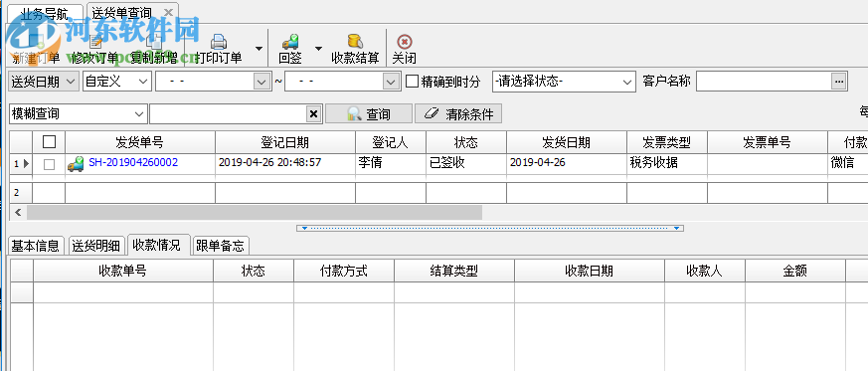Check the row checkbox for SH-201904260002
The image size is (868, 371).
pyautogui.click(x=50, y=164)
